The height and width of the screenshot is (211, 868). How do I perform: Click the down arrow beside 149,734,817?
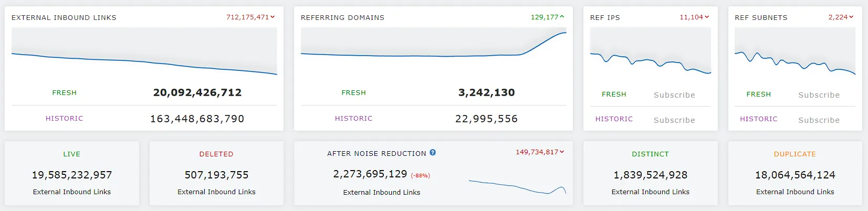pos(562,152)
